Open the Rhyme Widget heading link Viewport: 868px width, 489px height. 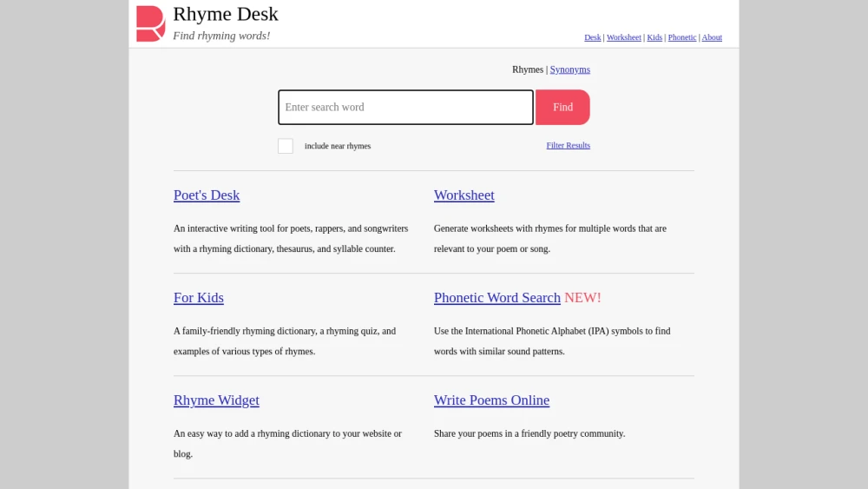(216, 400)
